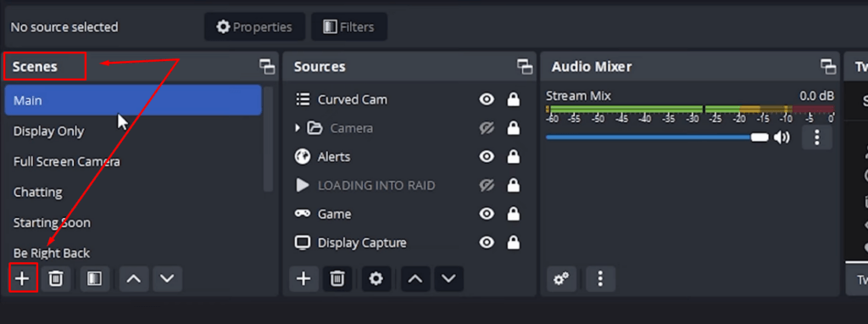Hide the Display Capture source
Screen dimensions: 868x324
point(487,243)
